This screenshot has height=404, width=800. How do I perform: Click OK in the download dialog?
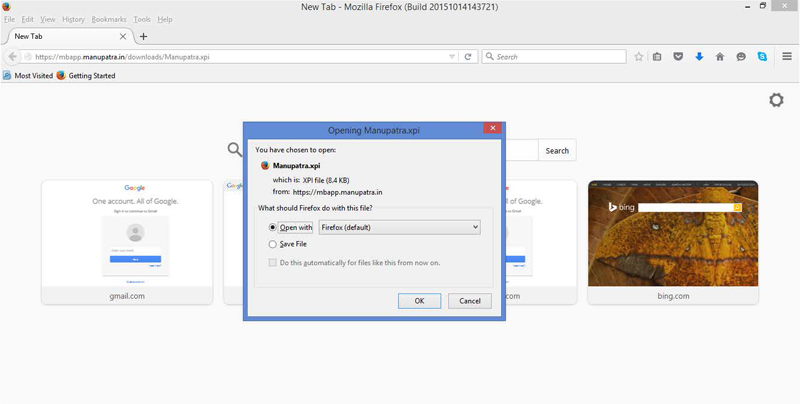419,301
